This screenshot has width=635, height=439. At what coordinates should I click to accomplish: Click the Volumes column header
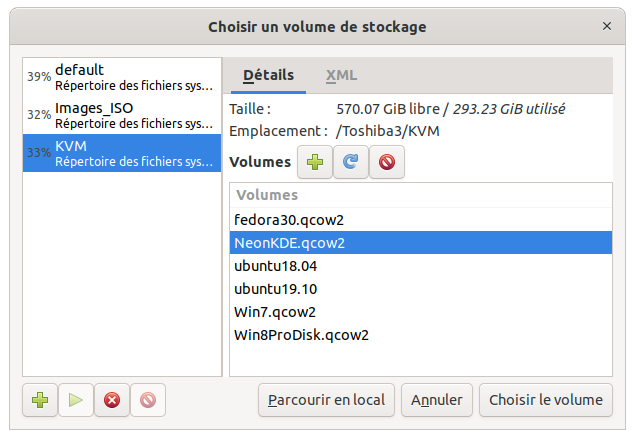[421, 195]
